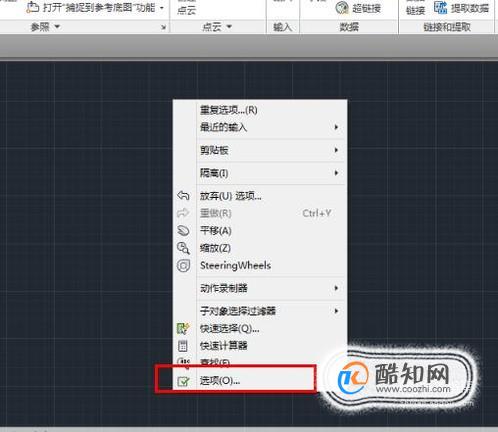Image resolution: width=498 pixels, height=432 pixels.
Task: Click the SteeringWheels icon in the menu
Action: pyautogui.click(x=183, y=266)
